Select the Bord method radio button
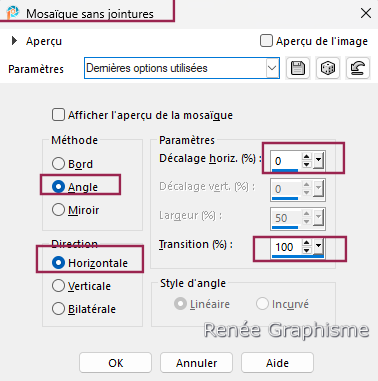 (x=58, y=164)
